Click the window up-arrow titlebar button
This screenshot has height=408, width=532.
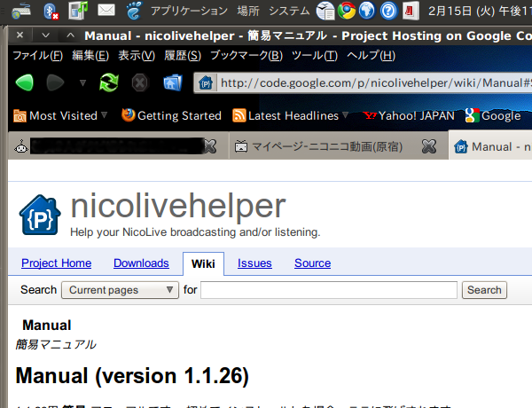click(x=70, y=35)
